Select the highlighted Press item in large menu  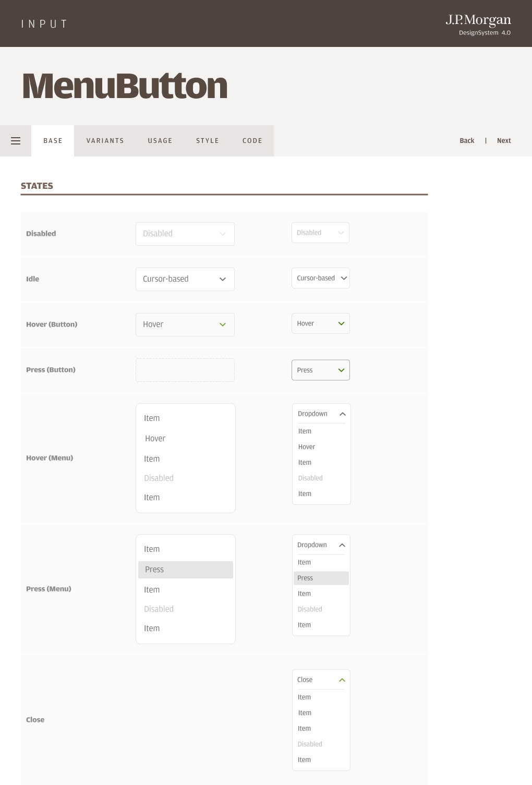185,570
